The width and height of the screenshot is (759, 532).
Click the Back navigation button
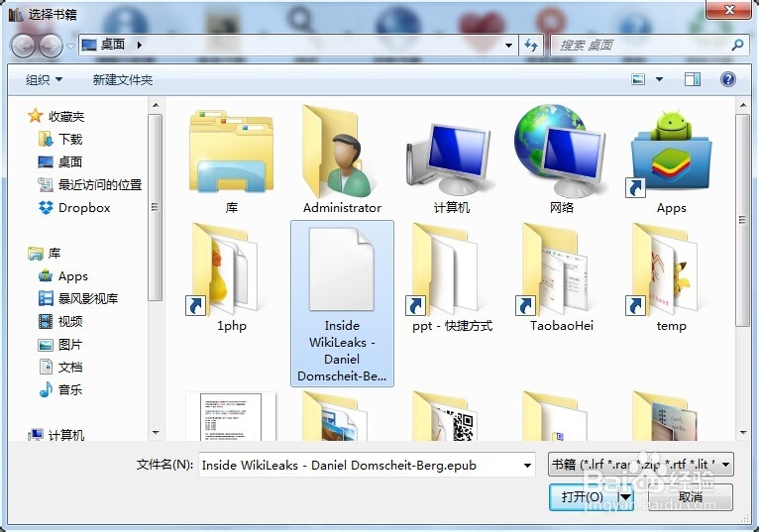click(x=23, y=46)
